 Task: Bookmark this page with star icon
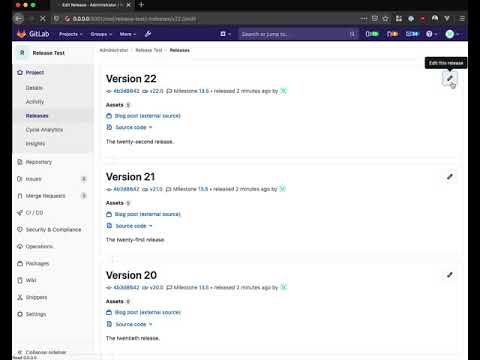pyautogui.click(x=386, y=19)
